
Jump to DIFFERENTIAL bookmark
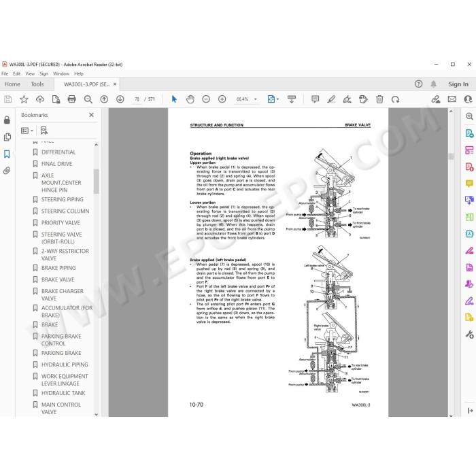pyautogui.click(x=58, y=152)
